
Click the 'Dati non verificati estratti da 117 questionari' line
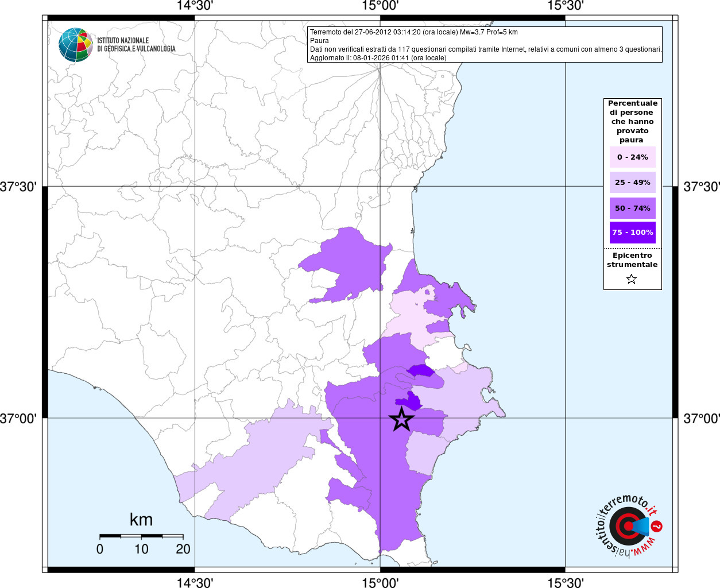coord(486,49)
